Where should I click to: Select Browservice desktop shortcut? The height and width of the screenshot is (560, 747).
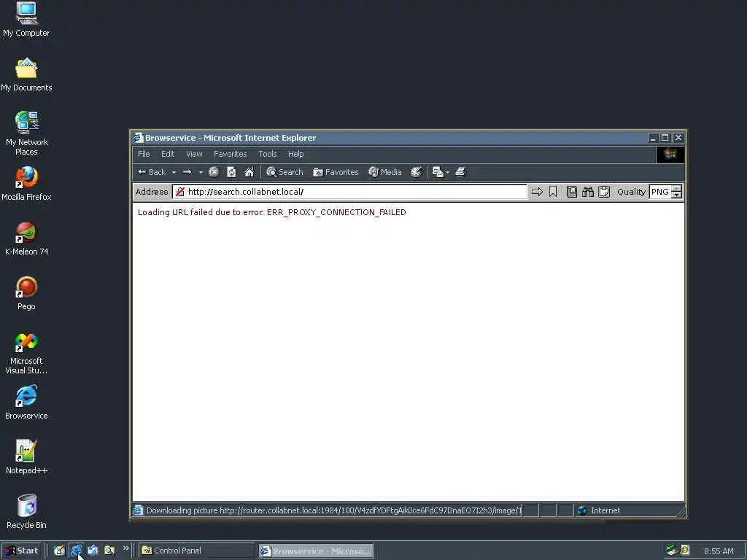click(x=26, y=402)
